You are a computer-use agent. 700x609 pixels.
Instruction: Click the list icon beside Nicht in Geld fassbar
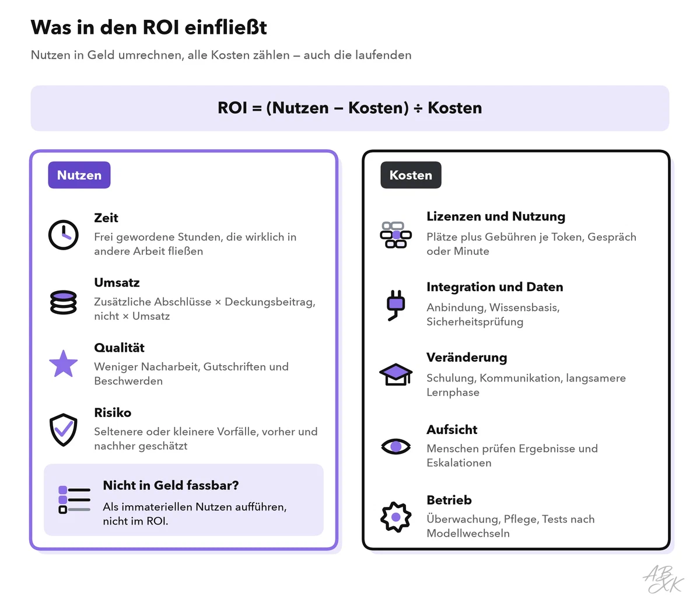pyautogui.click(x=75, y=500)
